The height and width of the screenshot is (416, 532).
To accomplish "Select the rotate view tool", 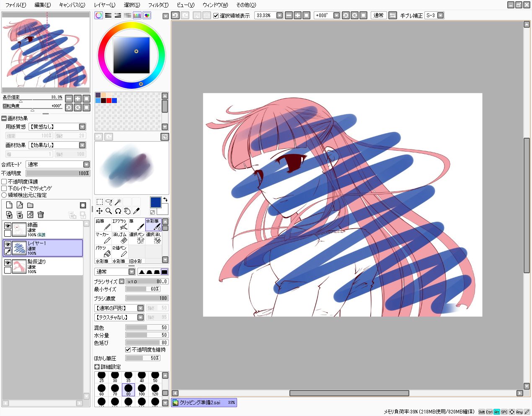I will point(118,211).
